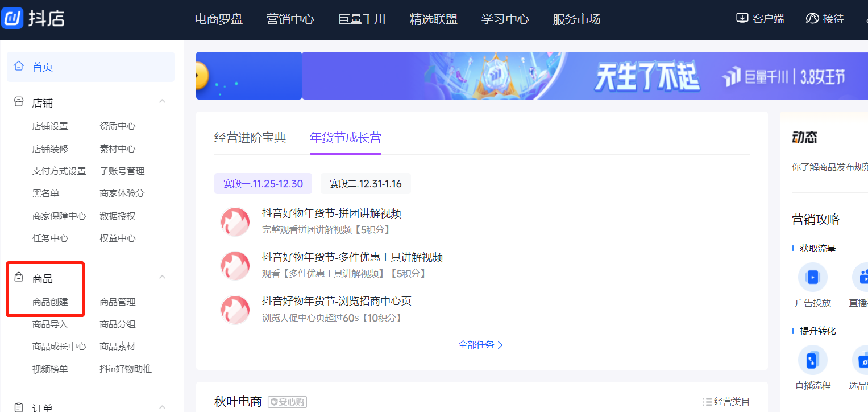
Task: Click the bag icon beside 商品
Action: click(x=19, y=278)
